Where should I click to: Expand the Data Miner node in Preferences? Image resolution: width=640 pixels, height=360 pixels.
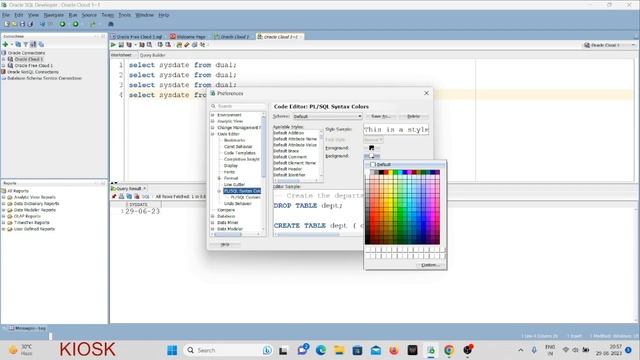213,222
